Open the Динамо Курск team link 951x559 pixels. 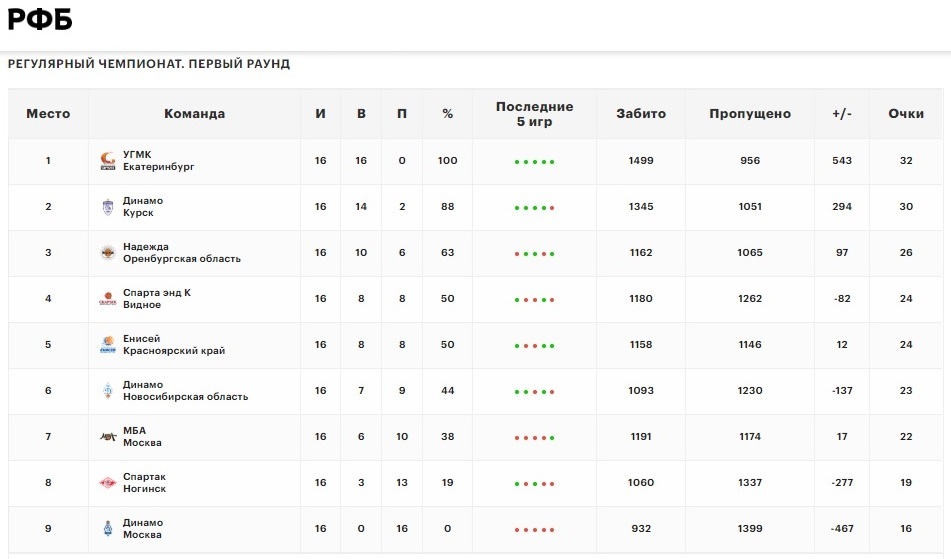[143, 207]
